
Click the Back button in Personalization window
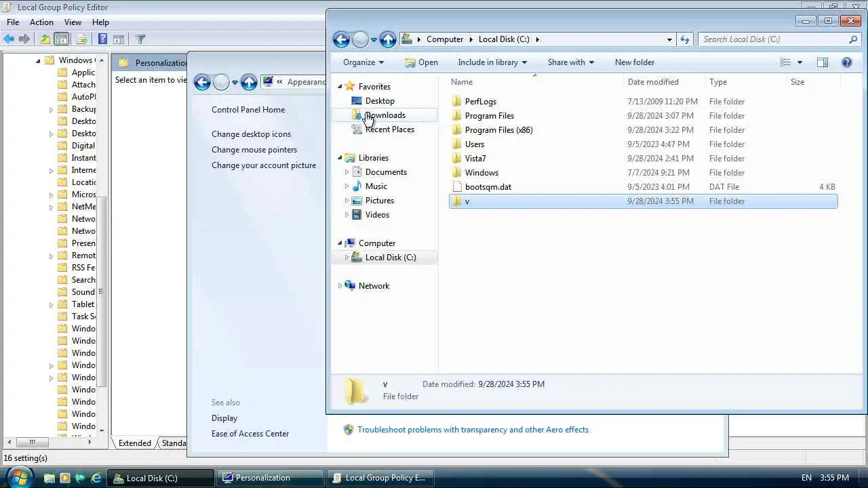coord(202,83)
